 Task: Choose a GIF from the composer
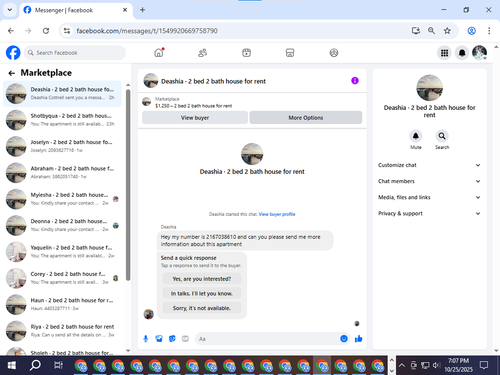pyautogui.click(x=185, y=339)
